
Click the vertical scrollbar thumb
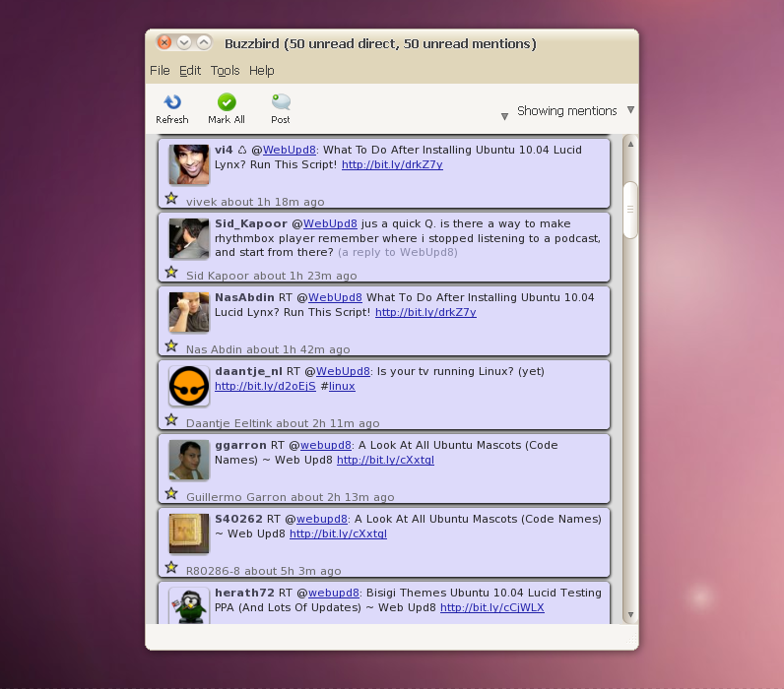click(x=630, y=210)
